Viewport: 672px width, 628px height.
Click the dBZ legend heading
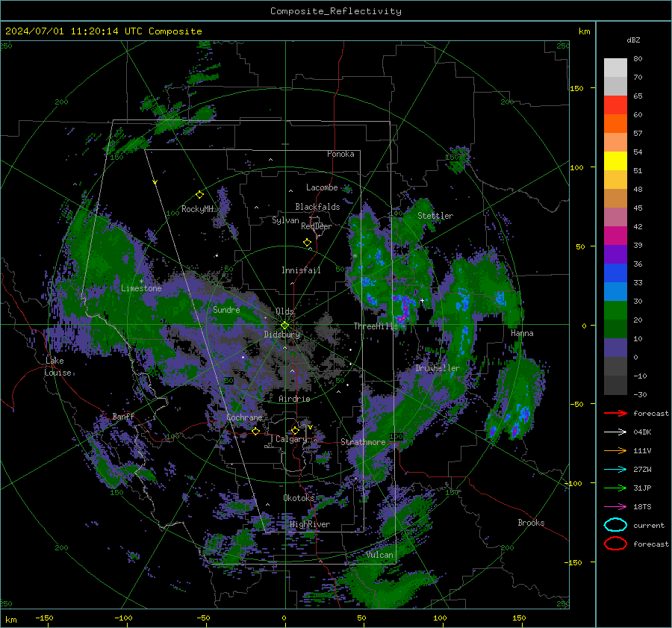click(633, 40)
